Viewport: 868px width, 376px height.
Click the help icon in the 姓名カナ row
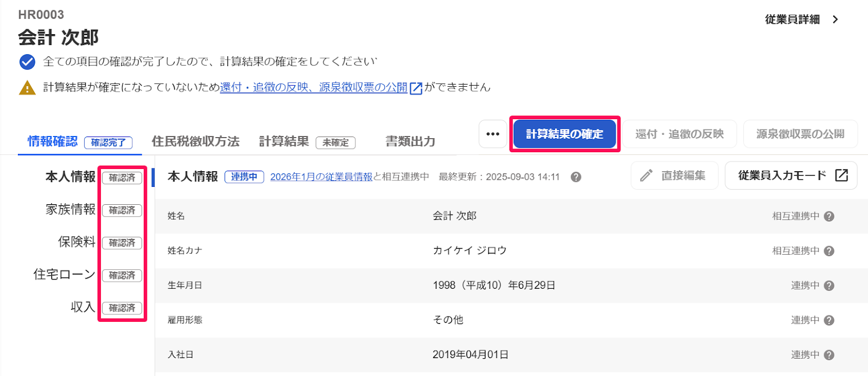coord(829,251)
